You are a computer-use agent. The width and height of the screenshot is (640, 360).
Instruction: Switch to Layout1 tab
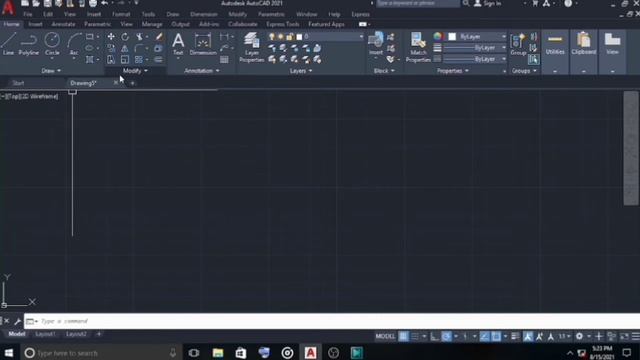point(45,334)
